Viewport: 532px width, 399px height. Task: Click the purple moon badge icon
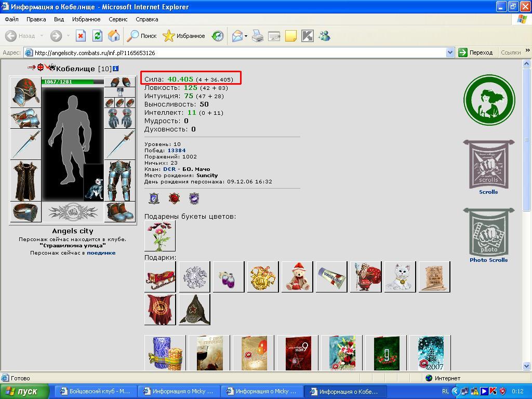tap(194, 198)
